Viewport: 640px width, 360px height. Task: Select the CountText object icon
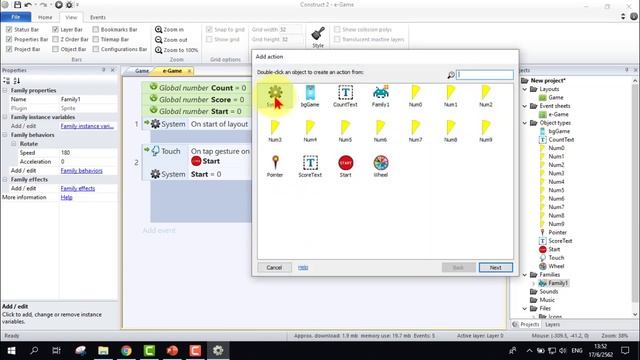[x=345, y=96]
